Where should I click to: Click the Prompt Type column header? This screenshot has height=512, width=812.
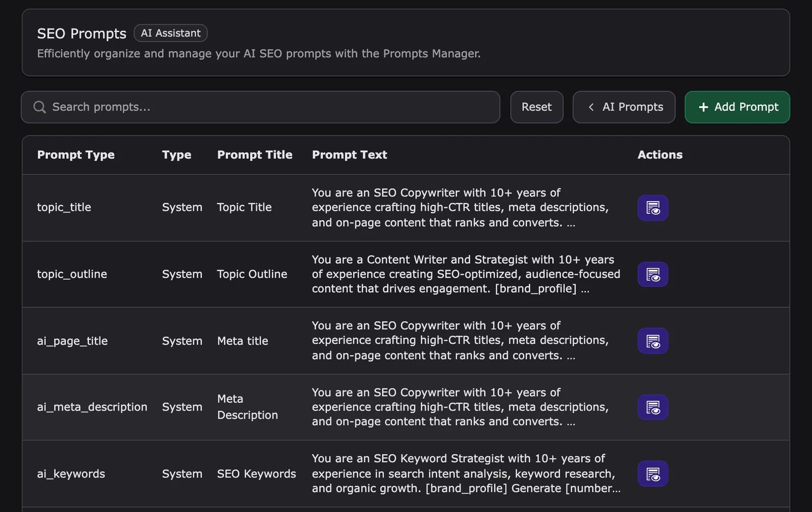(76, 155)
